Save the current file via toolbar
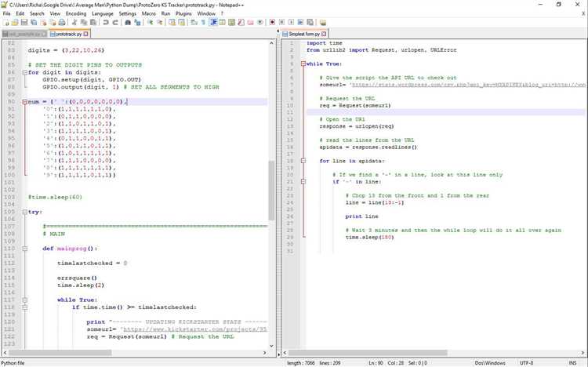Viewport: 588px width, 367px height. point(24,23)
